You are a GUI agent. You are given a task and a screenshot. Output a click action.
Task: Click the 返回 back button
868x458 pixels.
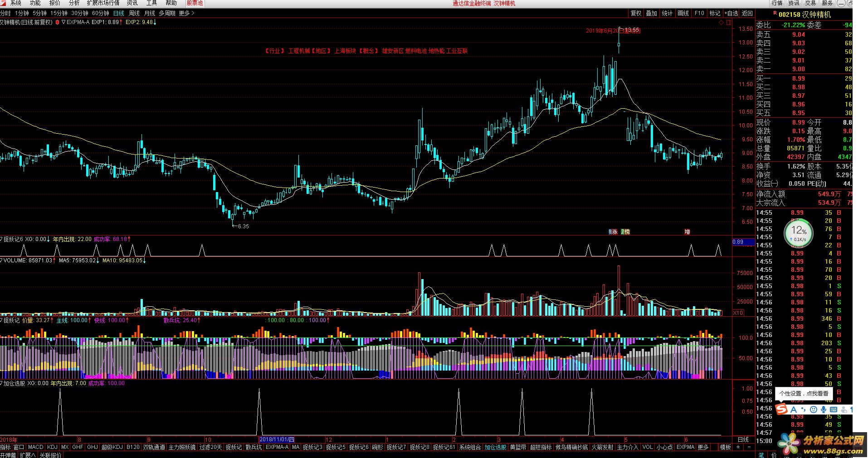(747, 13)
